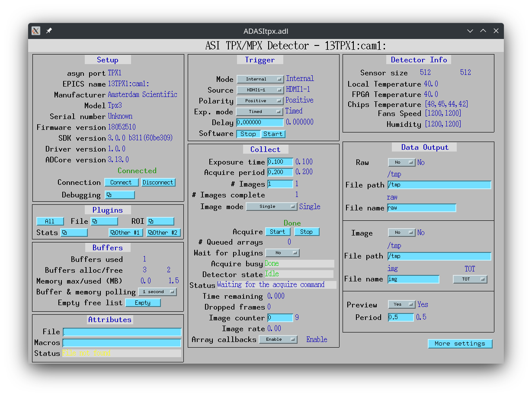Screen dimensions: 532x397
Task: Open the Exp. mode dropdown
Action: click(260, 112)
